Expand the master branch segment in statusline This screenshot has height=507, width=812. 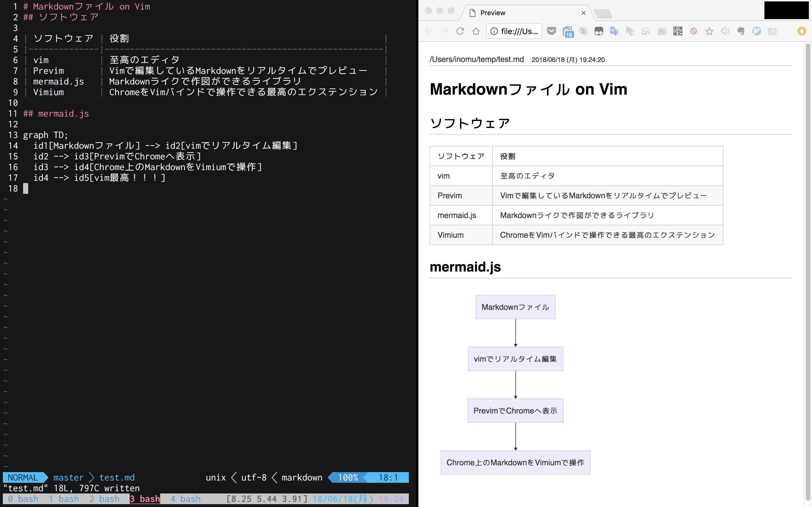(68, 477)
